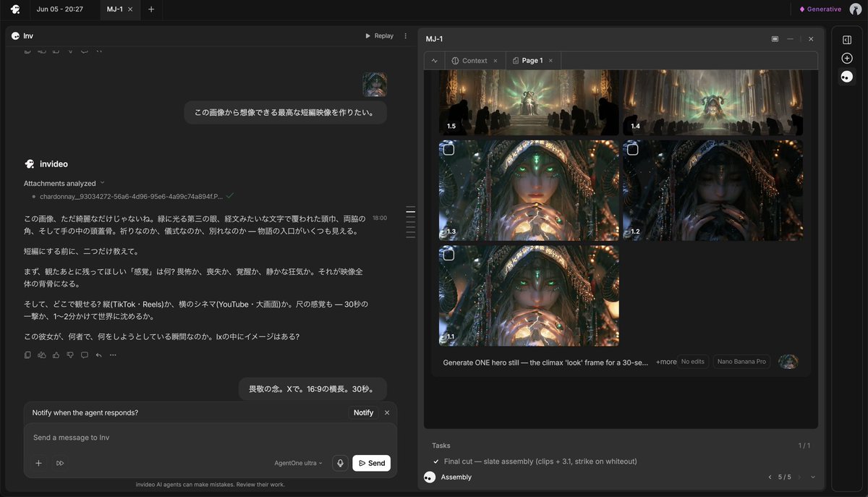The image size is (868, 497).
Task: Click the comment icon under response
Action: (x=85, y=355)
